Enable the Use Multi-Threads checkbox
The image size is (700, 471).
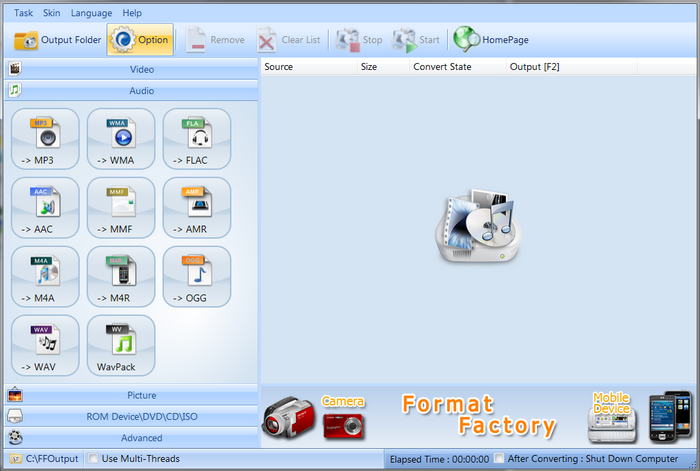93,458
